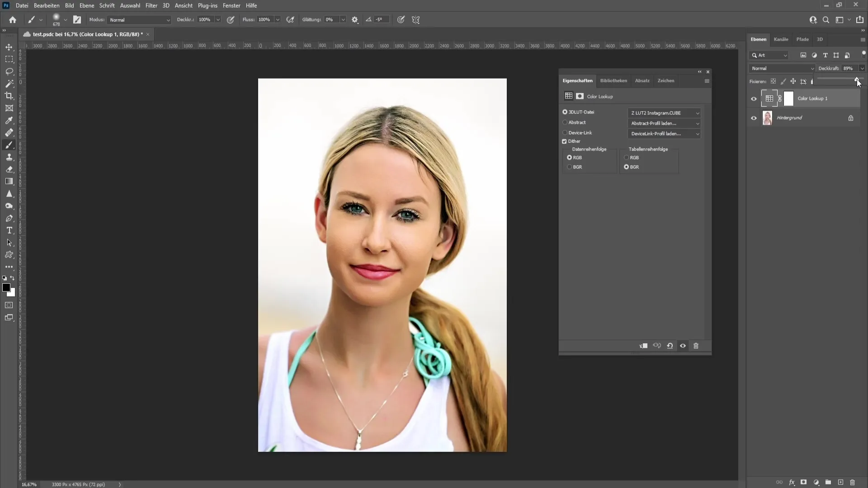This screenshot has width=868, height=488.
Task: Delete layer trash icon in Layers panel
Action: (853, 482)
